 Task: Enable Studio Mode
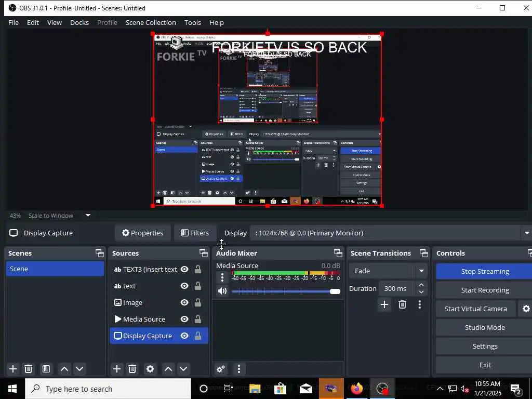point(485,327)
